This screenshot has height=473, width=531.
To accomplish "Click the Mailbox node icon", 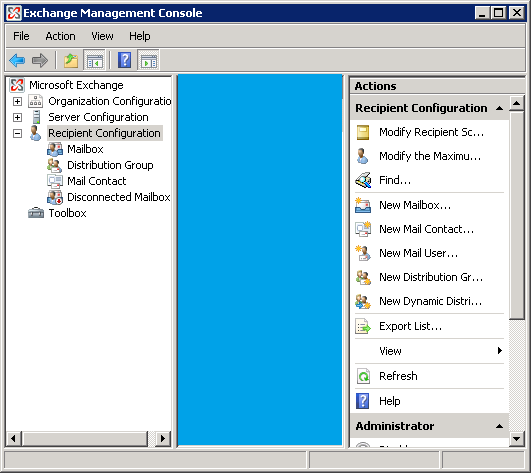I will [x=55, y=149].
